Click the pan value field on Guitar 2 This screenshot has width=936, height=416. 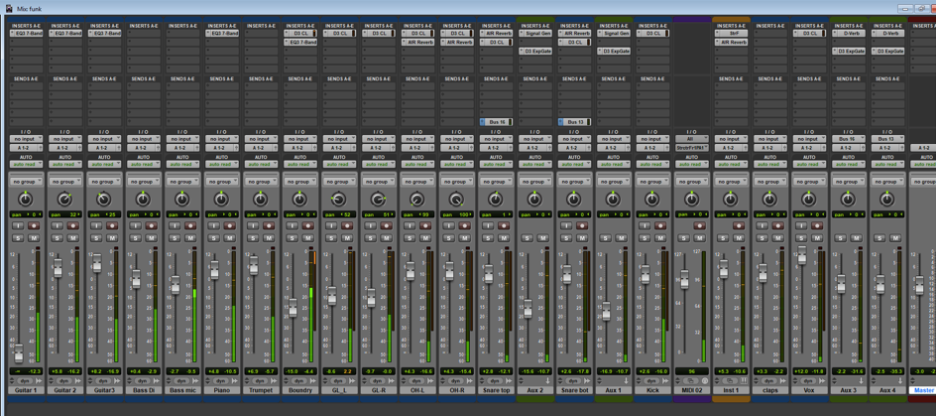tap(64, 214)
